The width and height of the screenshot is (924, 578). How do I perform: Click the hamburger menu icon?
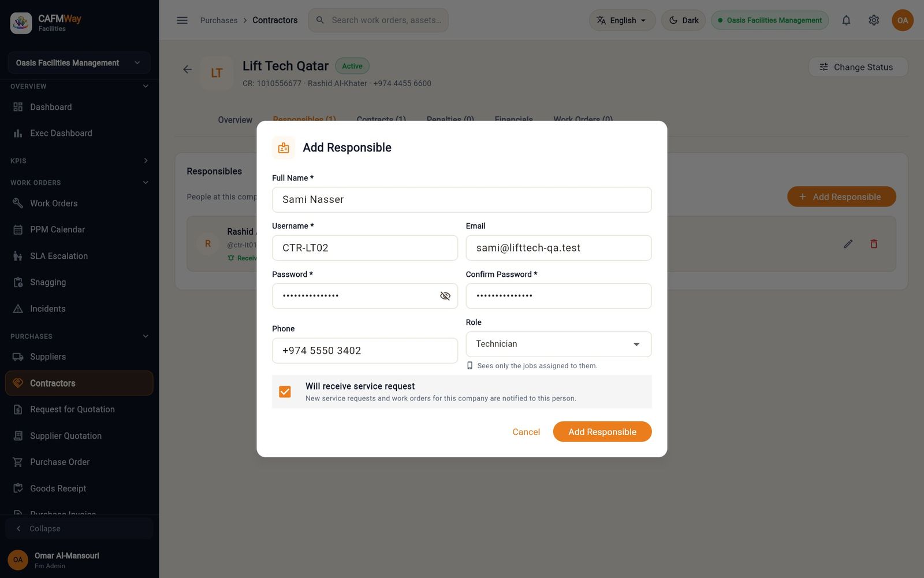click(x=182, y=20)
